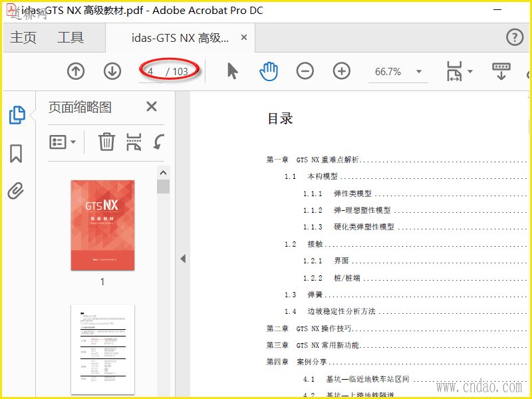Click the text 1.3 弹簧
Image resolution: width=532 pixels, height=399 pixels.
tap(303, 295)
